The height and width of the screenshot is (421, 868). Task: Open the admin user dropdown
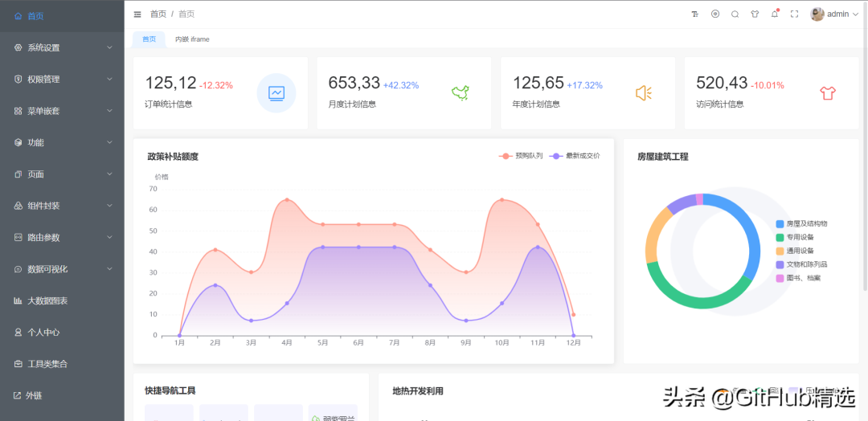[x=836, y=14]
